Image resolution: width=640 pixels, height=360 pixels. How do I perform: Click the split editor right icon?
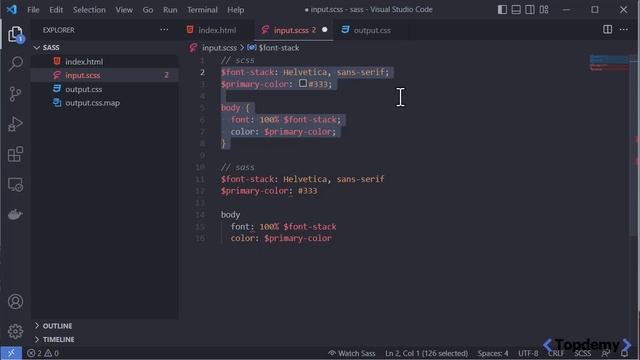point(607,29)
